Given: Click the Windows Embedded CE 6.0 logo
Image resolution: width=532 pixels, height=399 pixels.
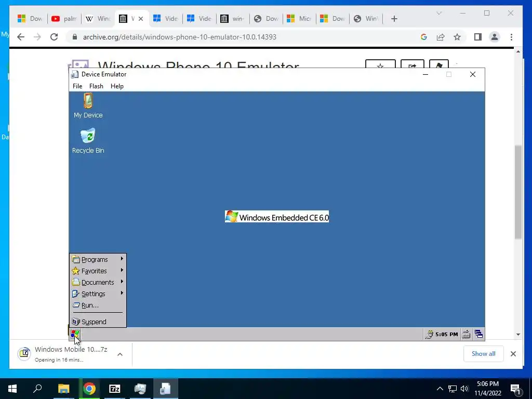Looking at the screenshot, I should [x=277, y=217].
